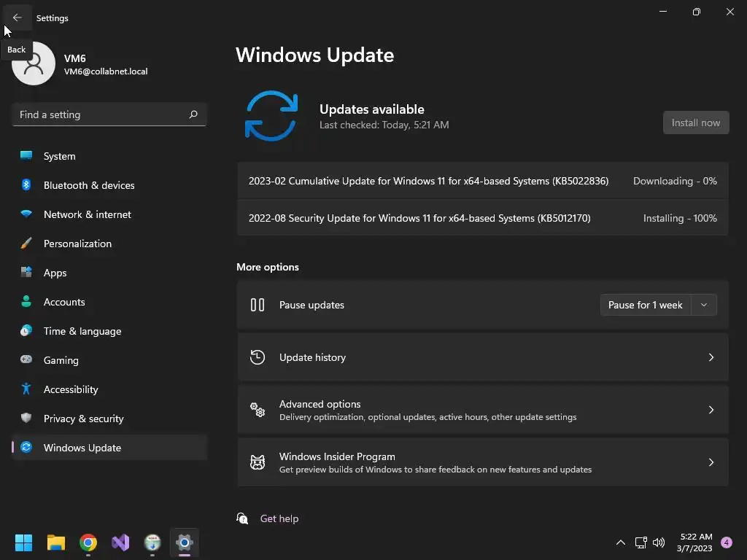The height and width of the screenshot is (560, 747).
Task: Open Visual Studio from taskbar
Action: [120, 542]
